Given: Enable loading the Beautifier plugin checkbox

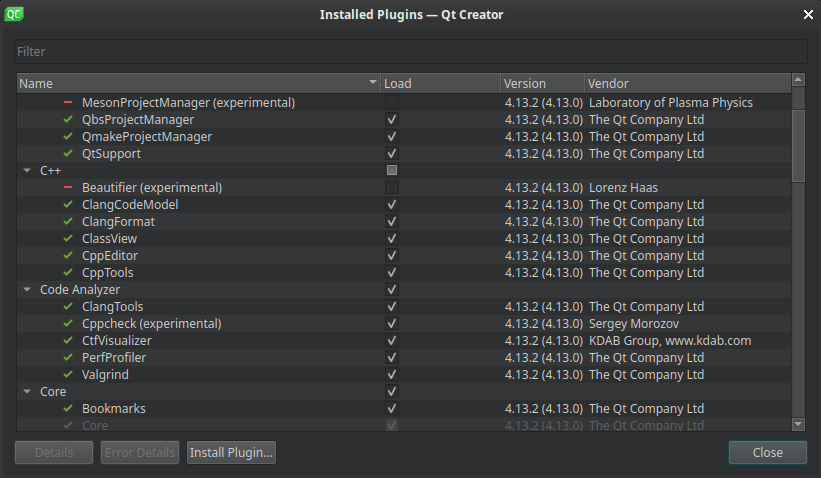Looking at the screenshot, I should coord(392,188).
